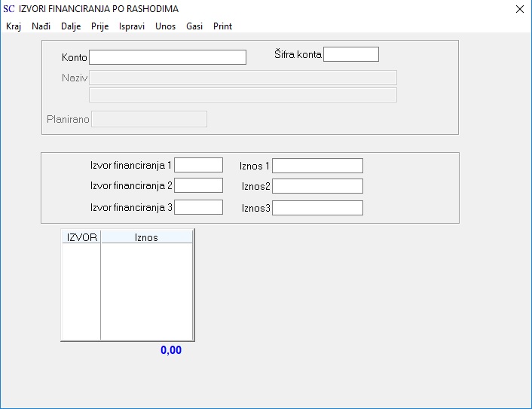This screenshot has width=532, height=409.
Task: Go to next record with Dalje
Action: [x=71, y=26]
